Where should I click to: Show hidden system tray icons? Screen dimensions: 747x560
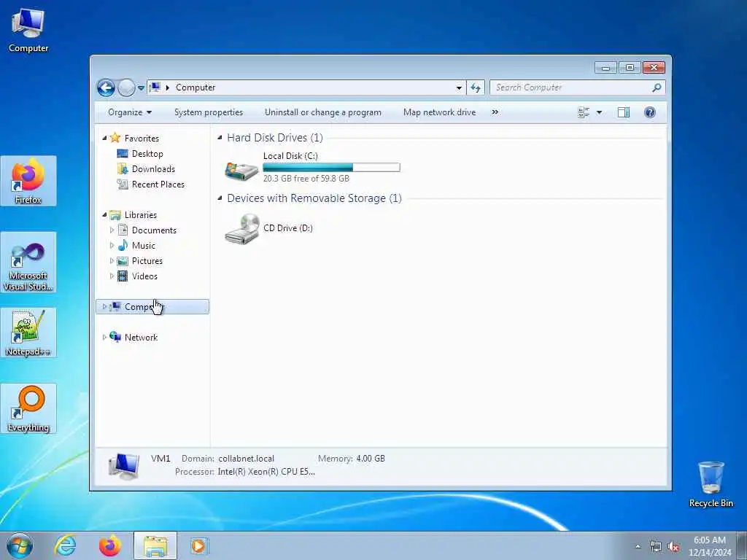(638, 547)
